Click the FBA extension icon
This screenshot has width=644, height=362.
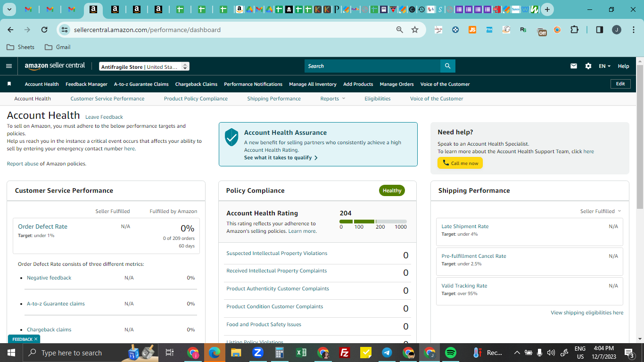[x=489, y=30]
